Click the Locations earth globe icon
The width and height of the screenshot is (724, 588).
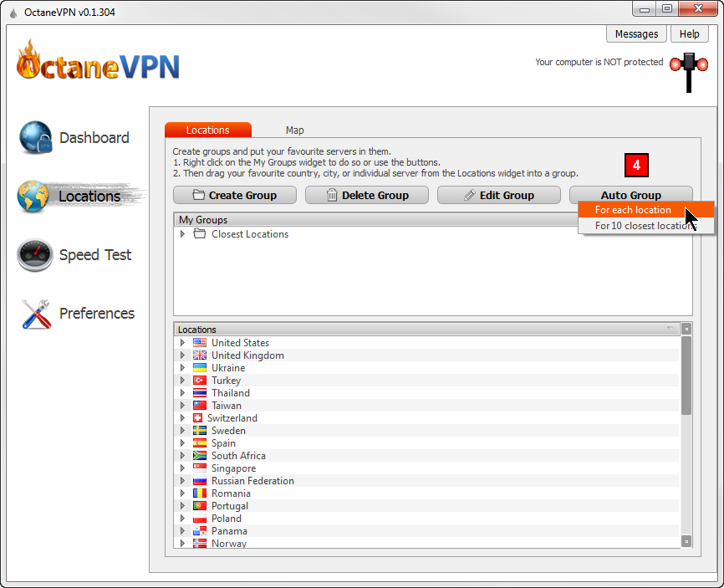(x=33, y=197)
